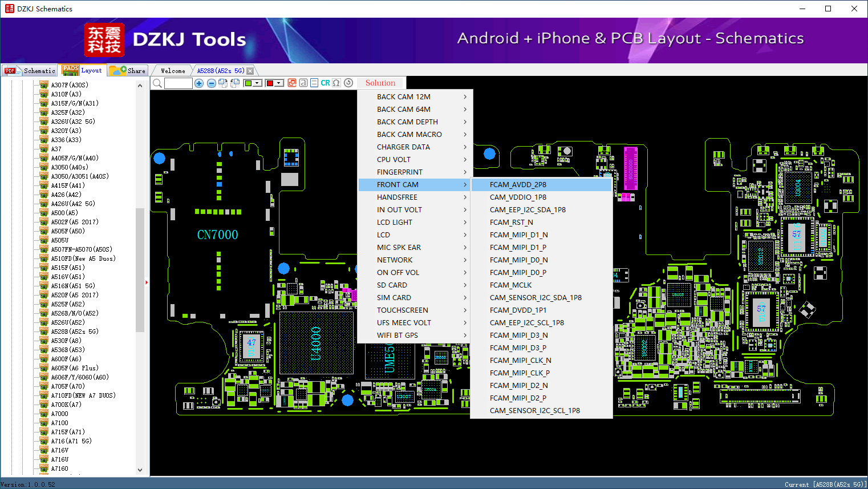Select the CN7000 connector on the board
The image size is (868, 489).
[217, 235]
